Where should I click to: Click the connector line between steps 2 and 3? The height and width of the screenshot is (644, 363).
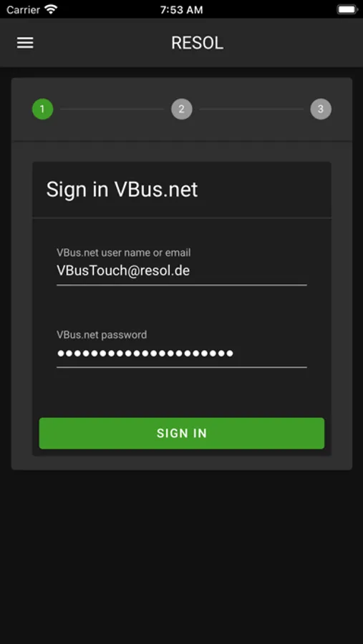tap(251, 109)
